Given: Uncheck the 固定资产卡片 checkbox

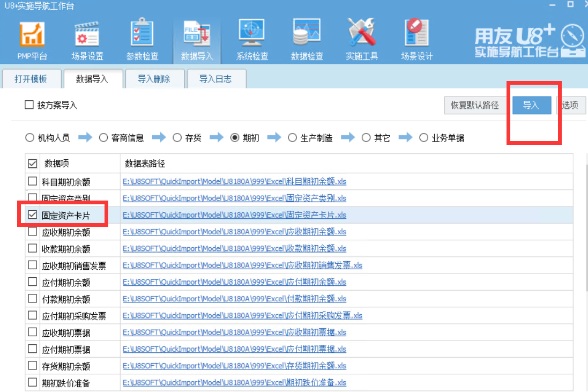Looking at the screenshot, I should pyautogui.click(x=33, y=215).
